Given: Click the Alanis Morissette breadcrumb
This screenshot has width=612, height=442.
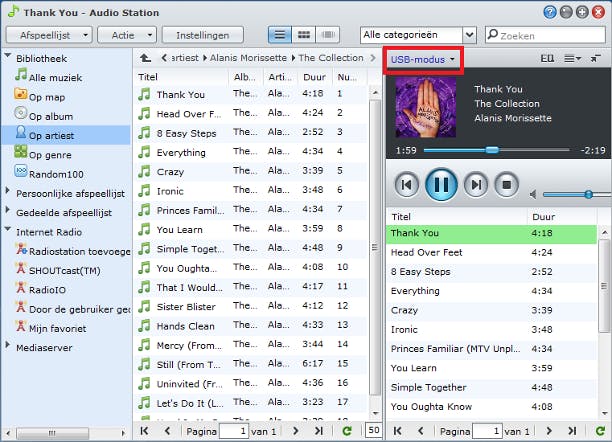Looking at the screenshot, I should 248,58.
